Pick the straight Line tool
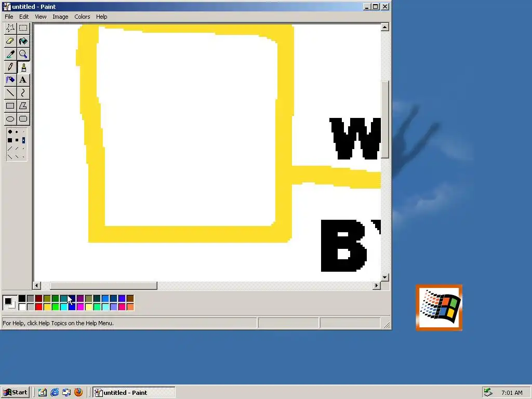The image size is (532, 399). point(10,92)
